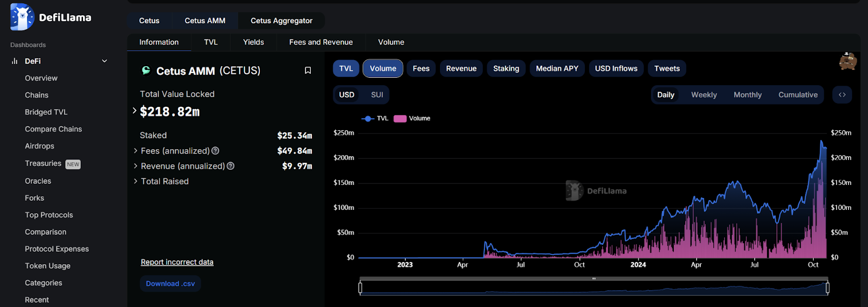Toggle the Tweets chart metric
The height and width of the screenshot is (307, 868).
[667, 68]
